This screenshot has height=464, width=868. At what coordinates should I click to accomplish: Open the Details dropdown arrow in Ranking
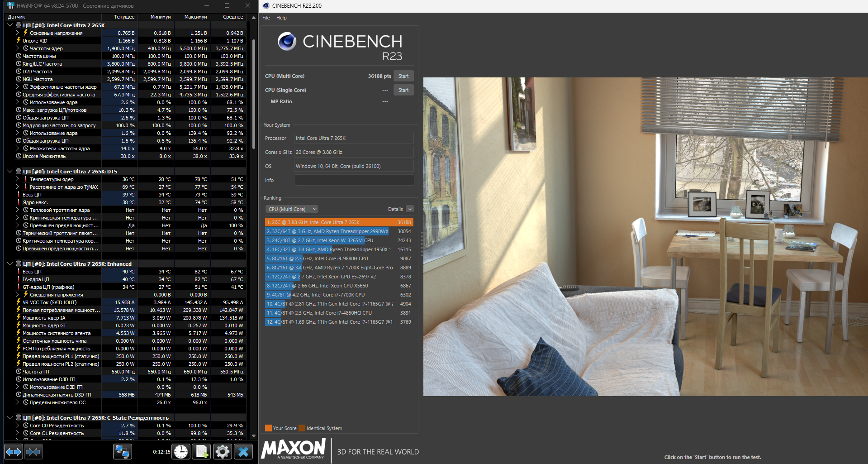click(x=410, y=209)
